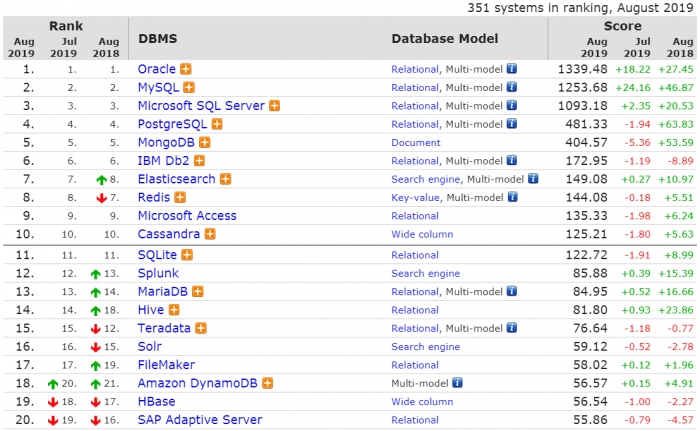The height and width of the screenshot is (431, 700).
Task: Open the PostgreSQL link
Action: (x=172, y=125)
